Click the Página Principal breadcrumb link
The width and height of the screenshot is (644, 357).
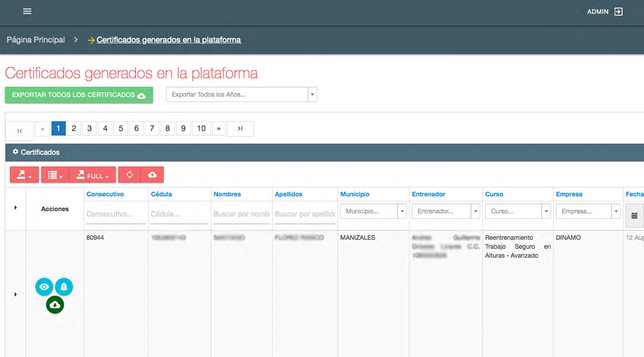(x=36, y=40)
